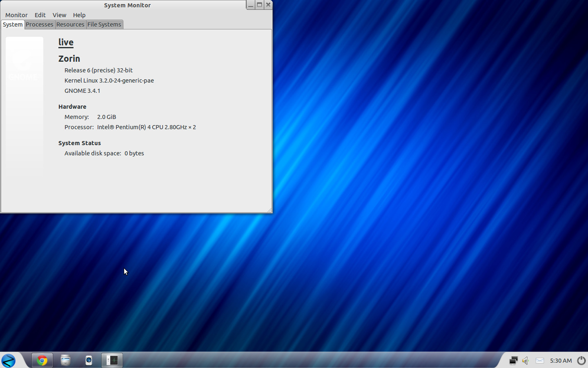The height and width of the screenshot is (368, 588).
Task: Open the volume speaker tray icon
Action: [526, 360]
